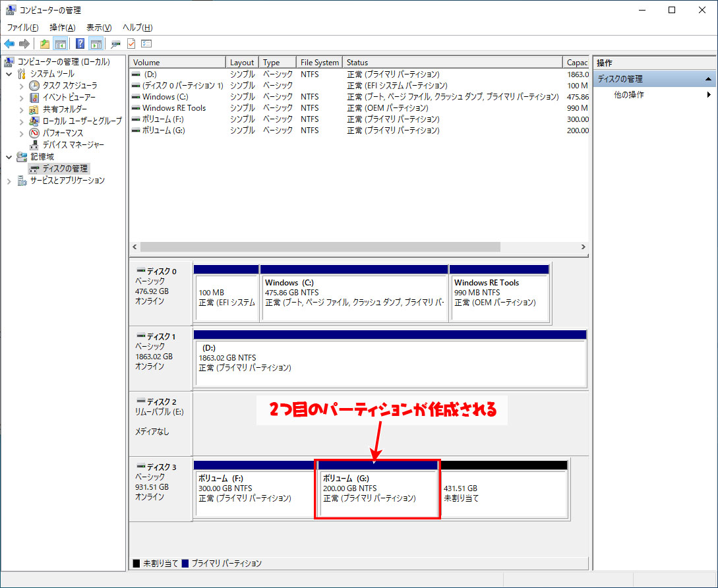718x588 pixels.
Task: Click the black 未割り当て legend swatch
Action: pyautogui.click(x=136, y=563)
